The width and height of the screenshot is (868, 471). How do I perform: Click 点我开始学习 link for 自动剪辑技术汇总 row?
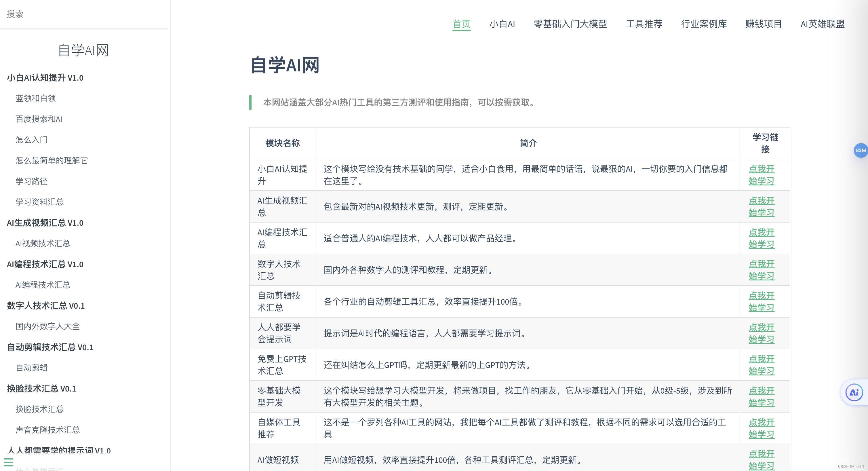tap(762, 301)
